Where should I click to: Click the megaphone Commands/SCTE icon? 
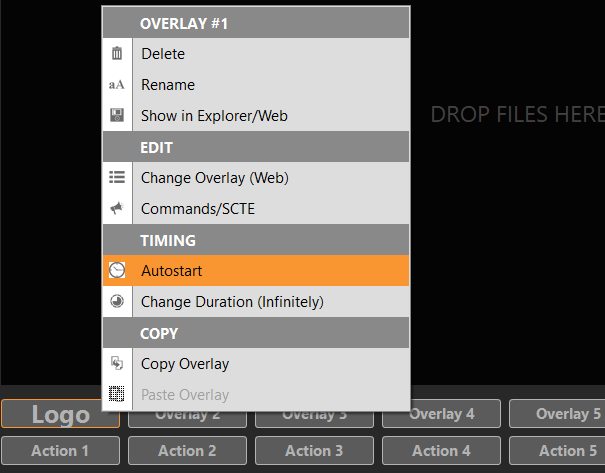click(117, 209)
